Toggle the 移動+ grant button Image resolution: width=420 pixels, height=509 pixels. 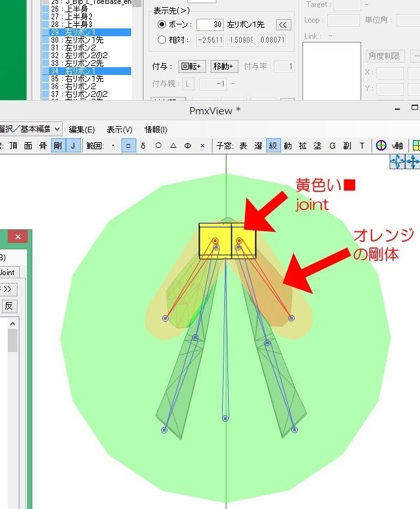point(224,67)
